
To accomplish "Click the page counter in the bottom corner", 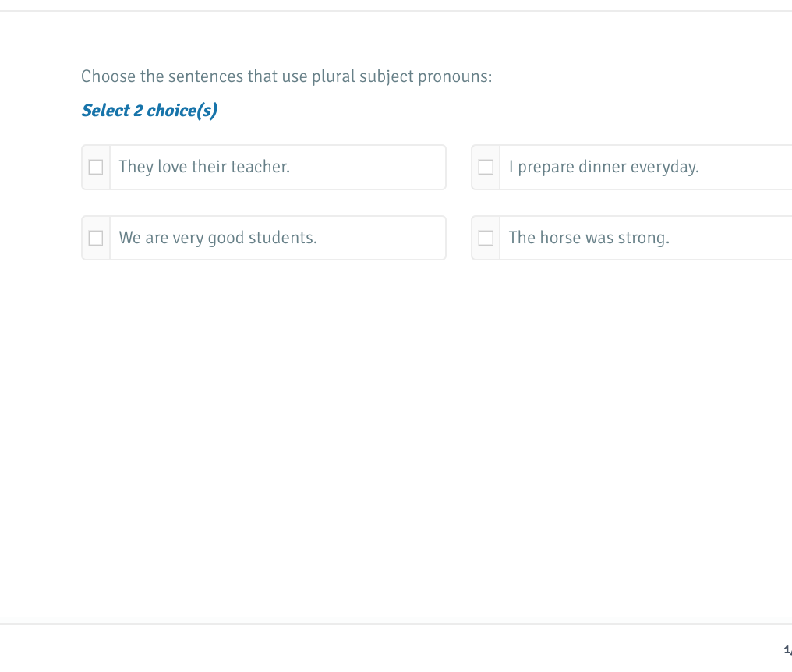I will 787,649.
